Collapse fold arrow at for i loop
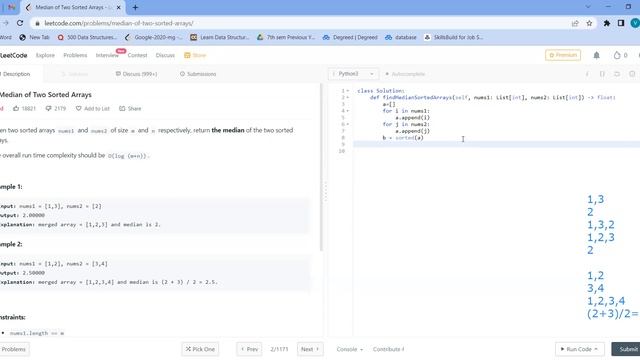This screenshot has width=640, height=360. click(348, 111)
